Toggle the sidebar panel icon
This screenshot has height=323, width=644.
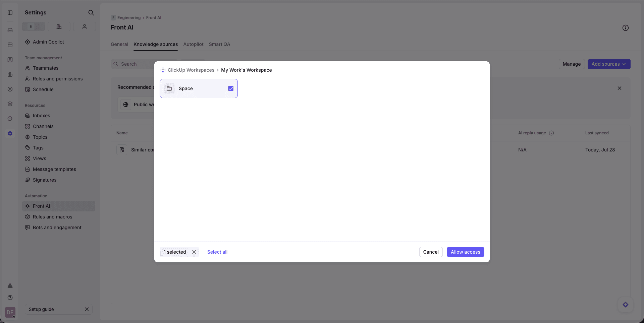(x=10, y=13)
